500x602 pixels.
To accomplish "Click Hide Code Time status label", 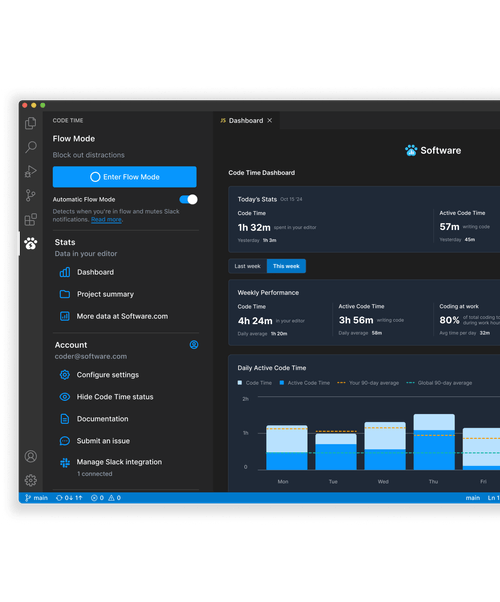I will coord(115,397).
